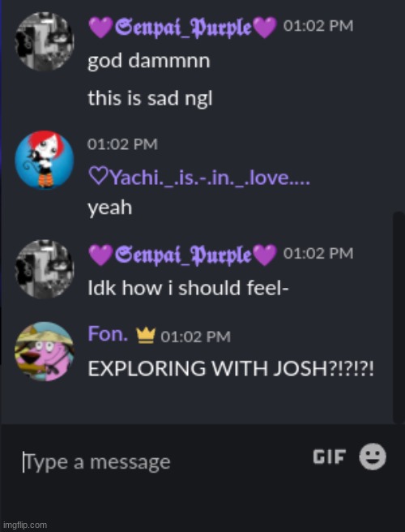Click the 01:02 PM timestamp above Yachi's name
Image resolution: width=405 pixels, height=532 pixels.
(x=122, y=144)
